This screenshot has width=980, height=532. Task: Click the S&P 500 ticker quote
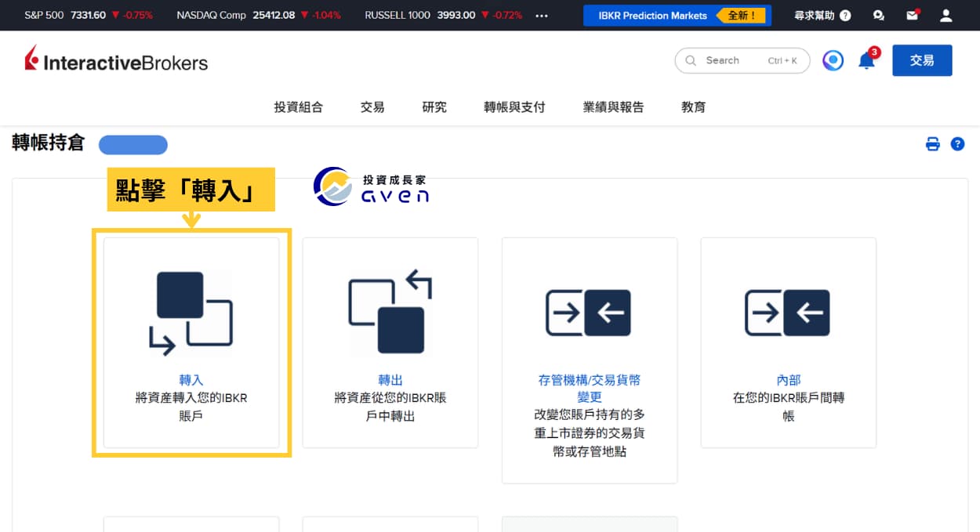89,15
